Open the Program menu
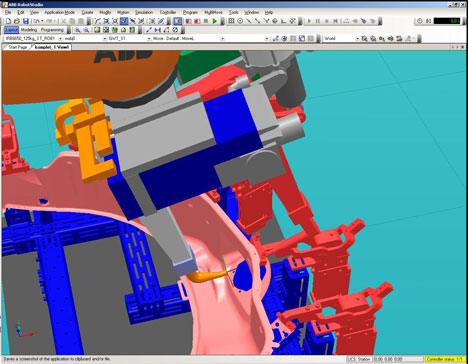The width and height of the screenshot is (468, 364). (x=190, y=12)
